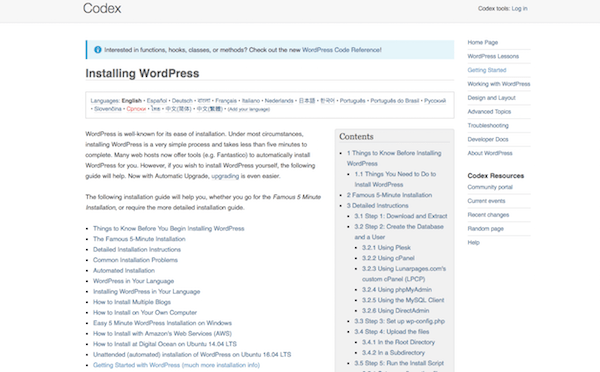The width and height of the screenshot is (600, 372).
Task: Jump to 3.4.2 In a Subdirectory
Action: click(x=393, y=353)
